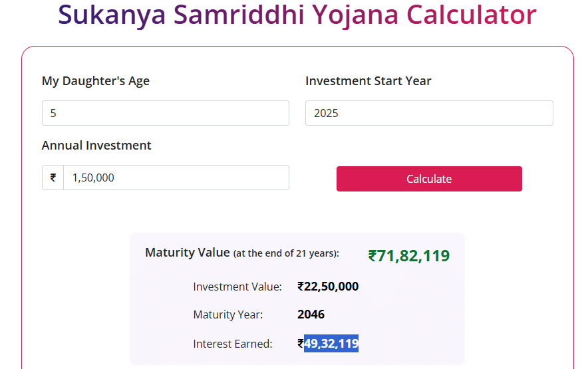Click the Investment Value label
This screenshot has height=369, width=588.
tap(237, 287)
